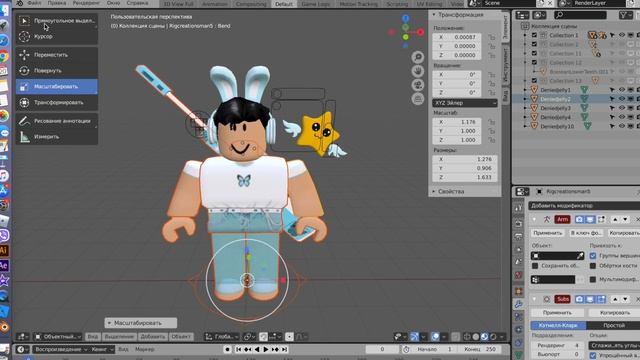Open the Кеинг keying dropdown
Screen dimensions: 640x360
tap(101, 349)
